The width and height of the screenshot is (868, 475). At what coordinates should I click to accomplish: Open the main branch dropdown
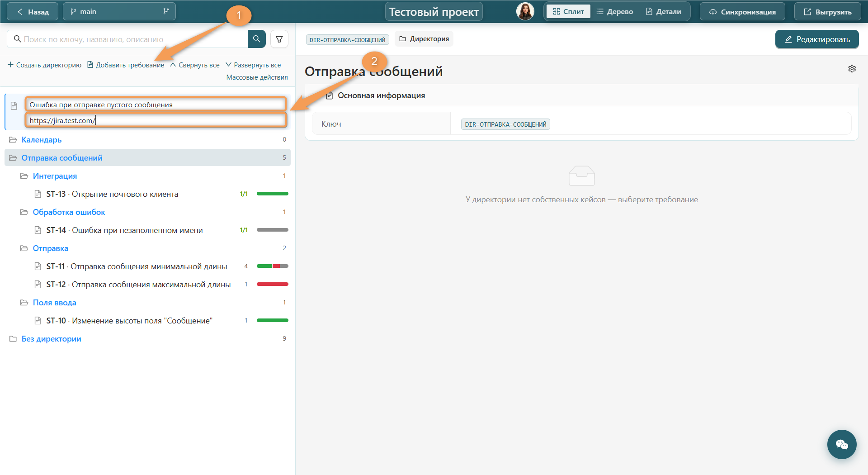click(119, 12)
